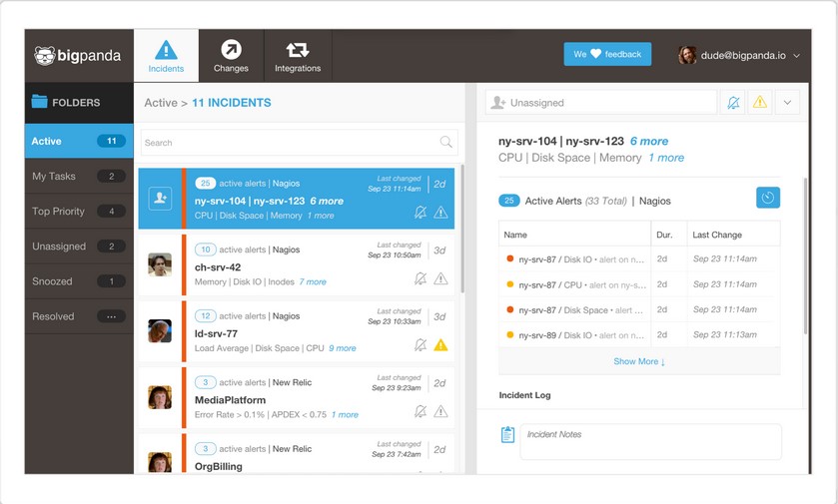Click snooze bell icon in detail header
Screen dimensions: 838x504
(733, 103)
